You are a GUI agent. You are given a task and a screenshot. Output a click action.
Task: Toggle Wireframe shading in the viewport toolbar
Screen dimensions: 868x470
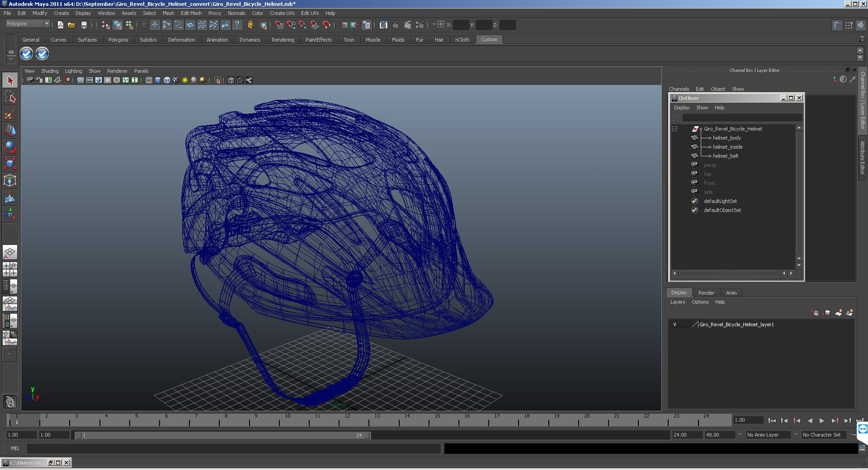tap(149, 80)
